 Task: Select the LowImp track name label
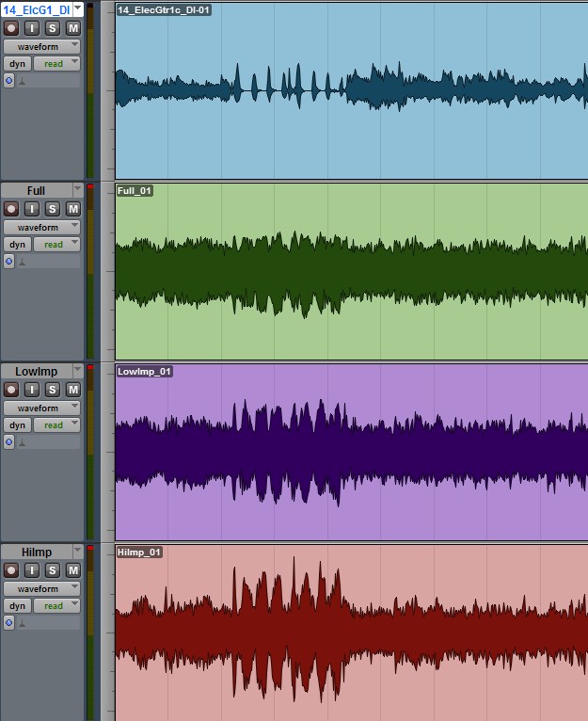36,372
